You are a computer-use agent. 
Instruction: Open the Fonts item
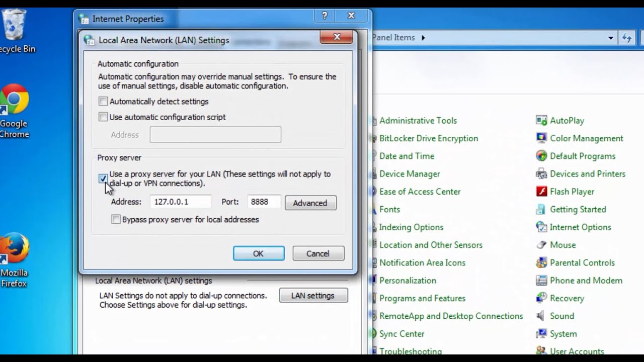tap(389, 209)
